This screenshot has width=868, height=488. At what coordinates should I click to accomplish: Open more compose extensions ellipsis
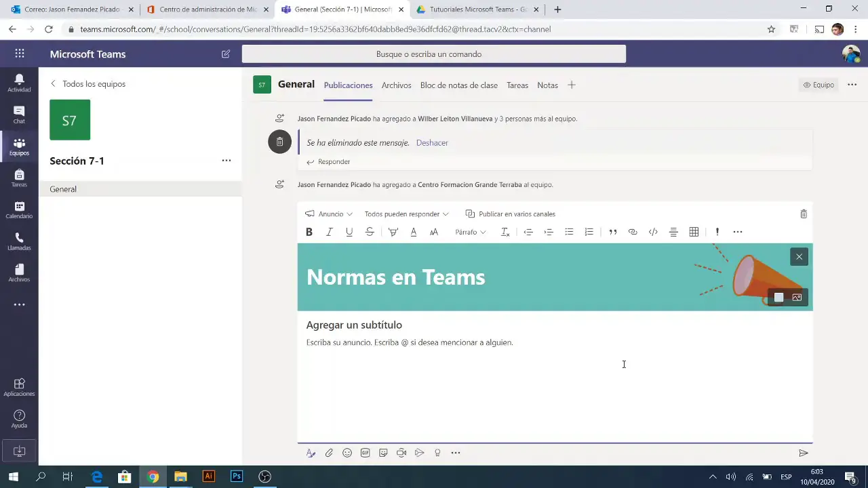[456, 453]
